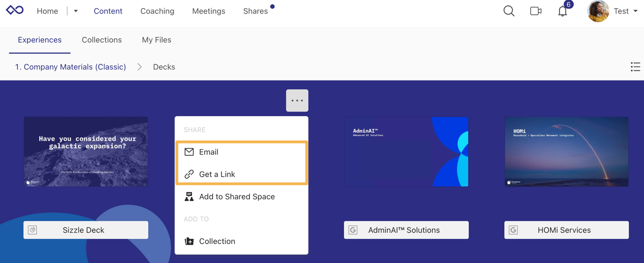Click the Sizzle Deck label button
Screen dimensions: 644x263
[86, 230]
